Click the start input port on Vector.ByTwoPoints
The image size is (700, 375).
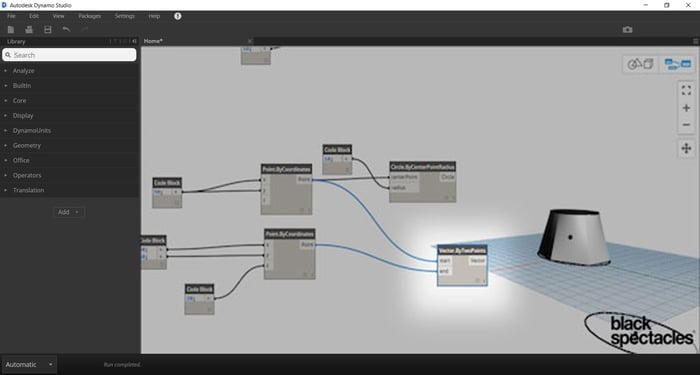pos(445,261)
